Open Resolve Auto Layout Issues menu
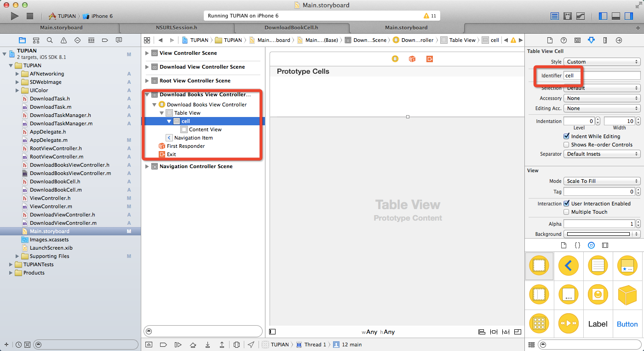 tap(506, 332)
